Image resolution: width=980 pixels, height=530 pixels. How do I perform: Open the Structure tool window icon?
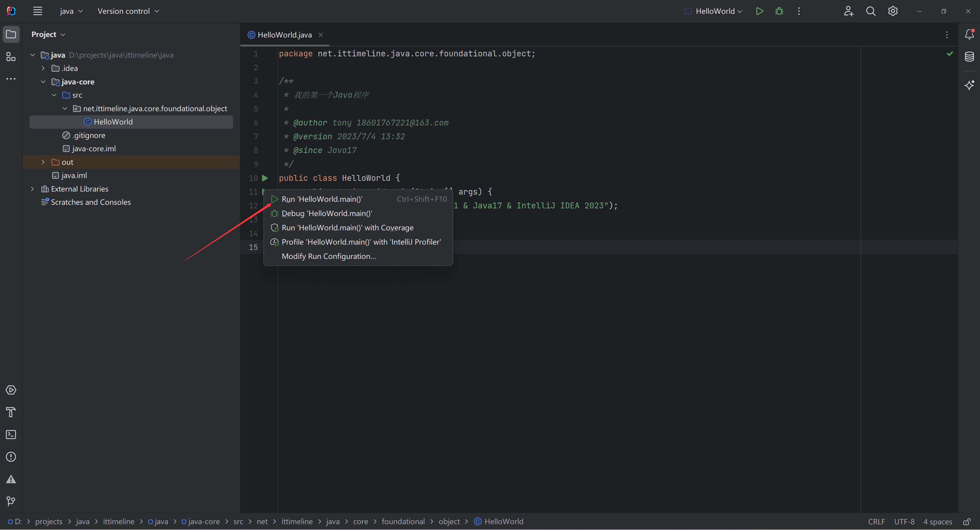(11, 57)
